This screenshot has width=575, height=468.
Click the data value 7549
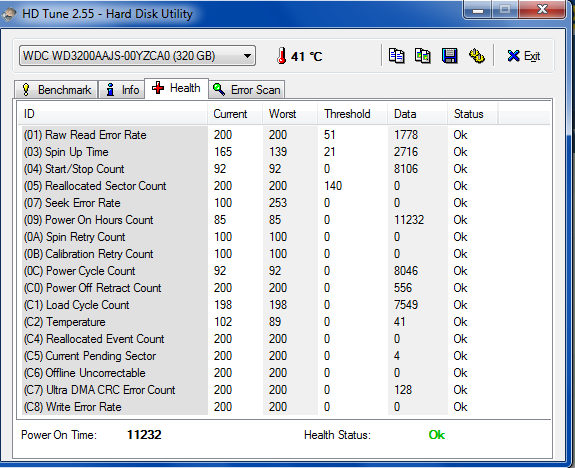tap(406, 305)
